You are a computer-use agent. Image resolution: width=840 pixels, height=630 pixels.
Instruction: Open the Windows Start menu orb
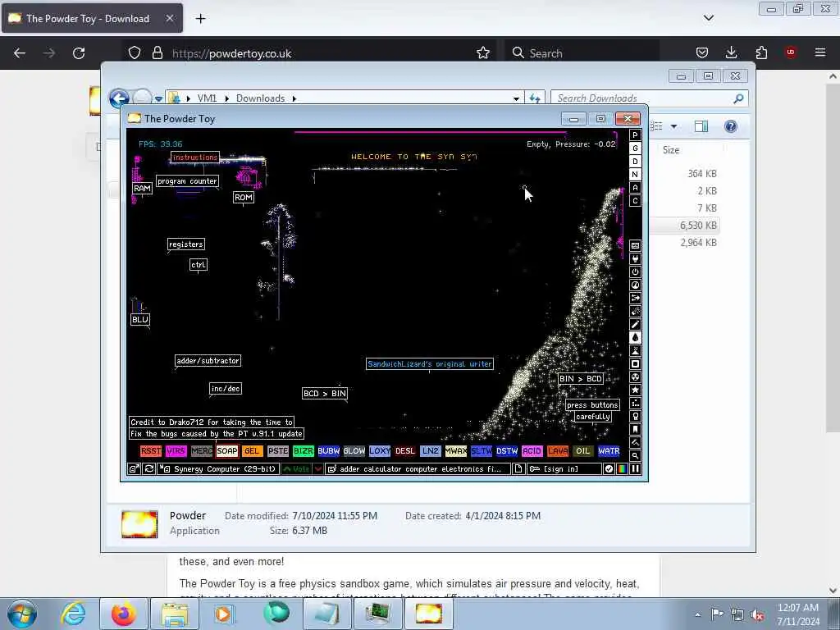[22, 614]
